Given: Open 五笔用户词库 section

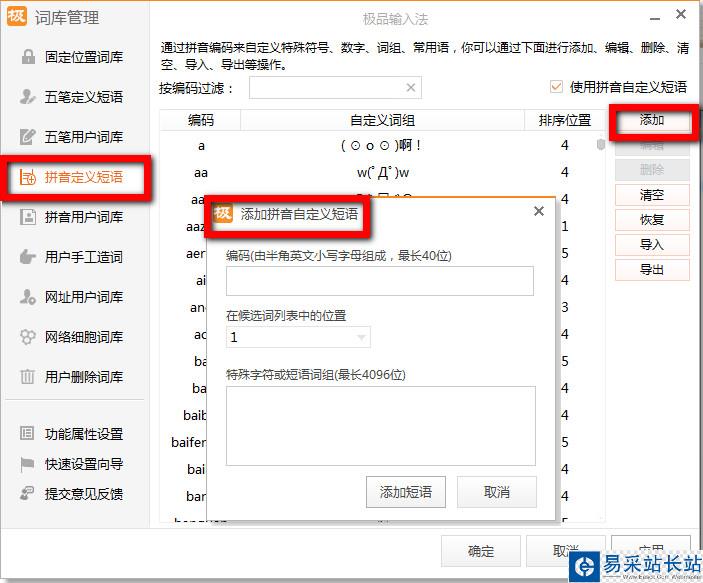Looking at the screenshot, I should click(83, 136).
